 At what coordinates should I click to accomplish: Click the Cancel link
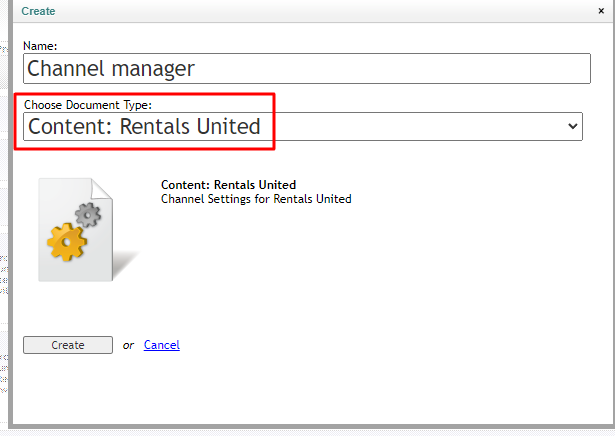(x=162, y=345)
